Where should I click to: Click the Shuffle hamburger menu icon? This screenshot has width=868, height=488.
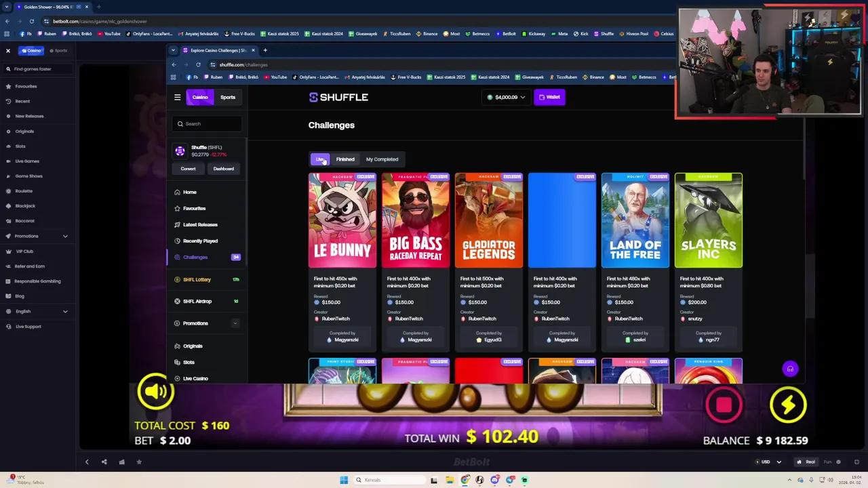(x=178, y=97)
